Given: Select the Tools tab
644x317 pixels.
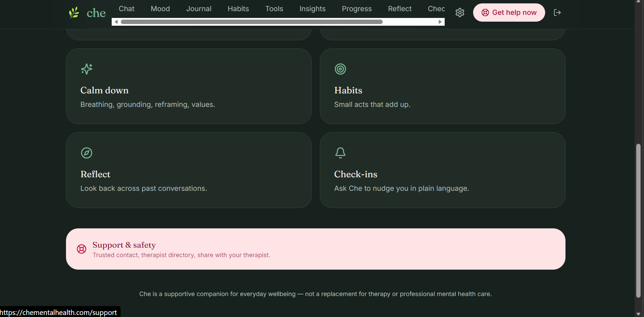Looking at the screenshot, I should 274,9.
